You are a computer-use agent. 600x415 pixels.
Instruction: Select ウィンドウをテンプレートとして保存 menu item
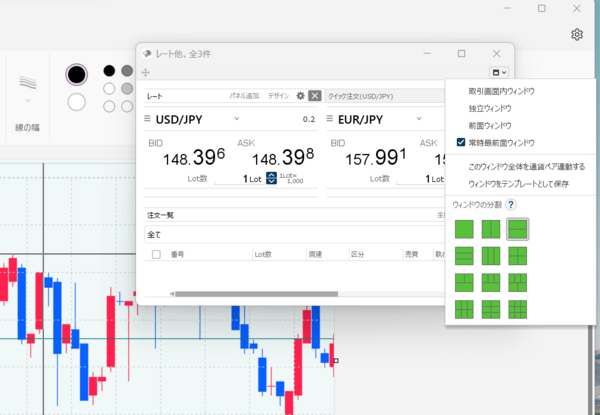click(x=519, y=183)
